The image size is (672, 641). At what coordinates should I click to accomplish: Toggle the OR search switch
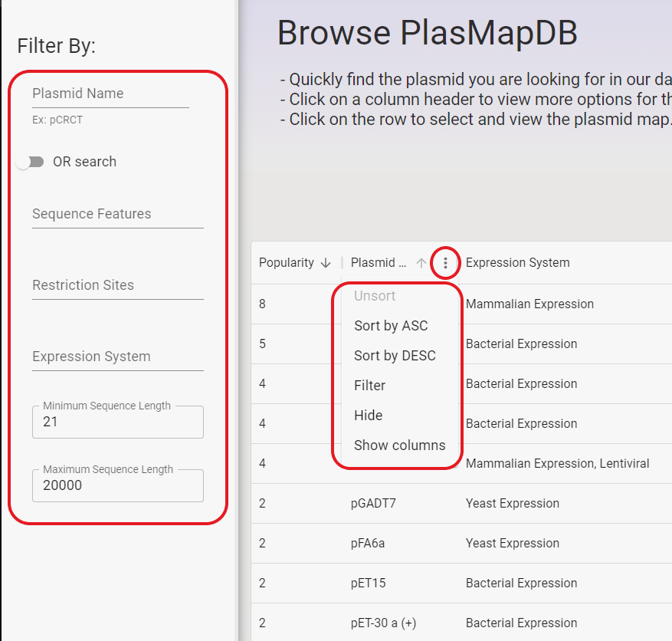pos(31,162)
